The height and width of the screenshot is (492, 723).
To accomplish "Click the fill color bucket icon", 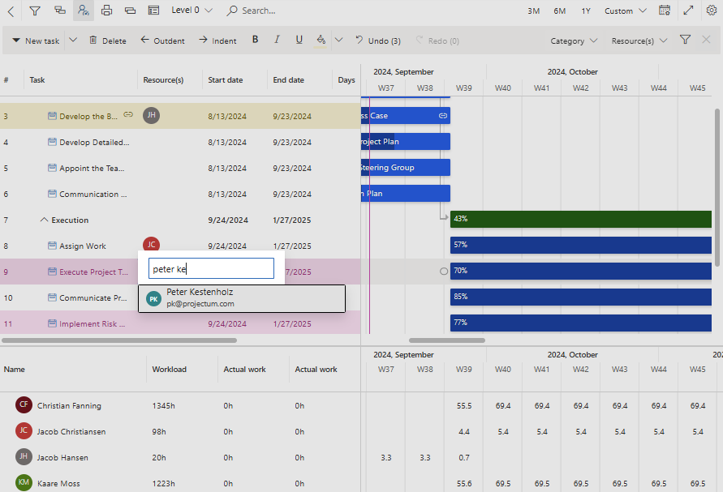I will pyautogui.click(x=321, y=41).
